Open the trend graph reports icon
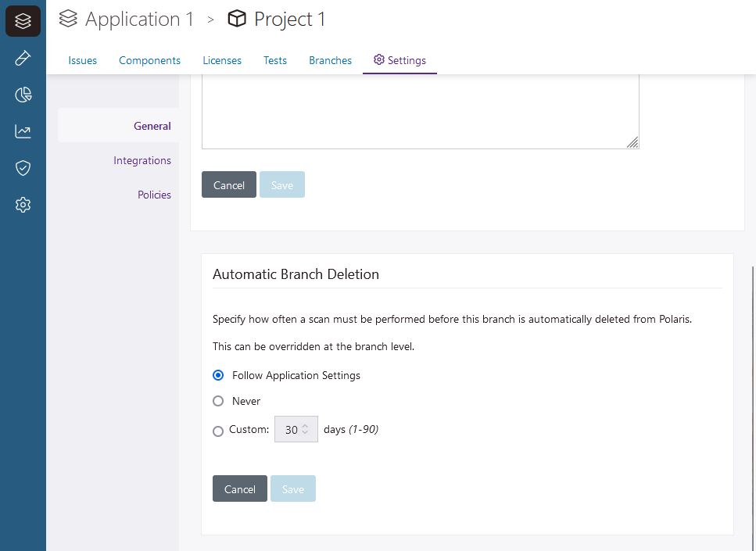This screenshot has height=551, width=756. (x=23, y=131)
